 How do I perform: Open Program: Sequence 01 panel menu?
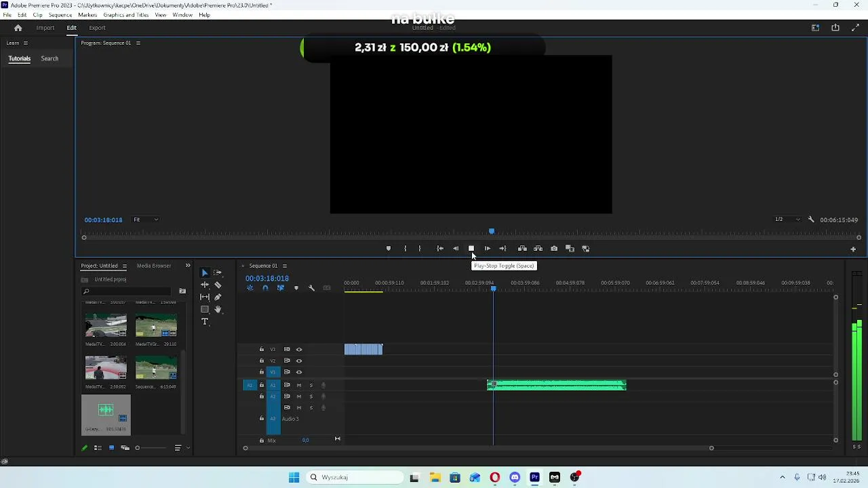tap(138, 43)
